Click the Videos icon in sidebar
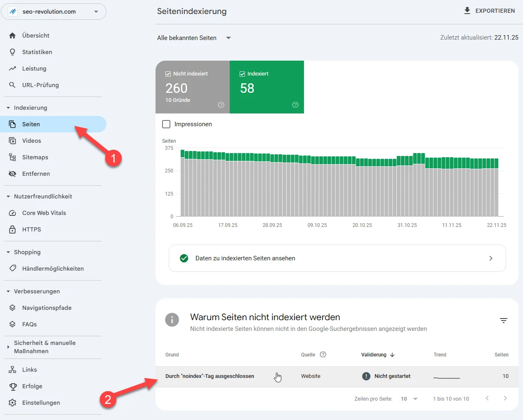This screenshot has height=420, width=523. coord(12,141)
